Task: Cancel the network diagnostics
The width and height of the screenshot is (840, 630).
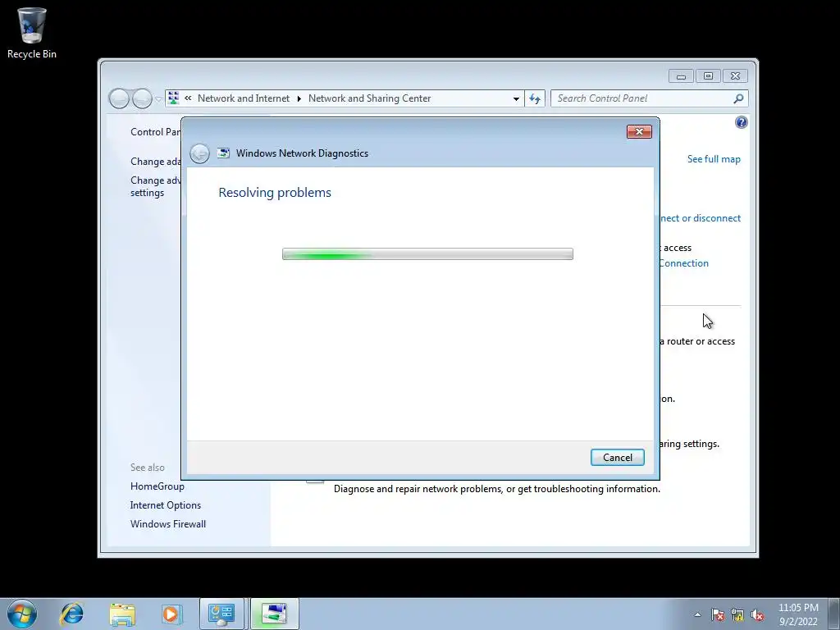Action: [x=617, y=458]
